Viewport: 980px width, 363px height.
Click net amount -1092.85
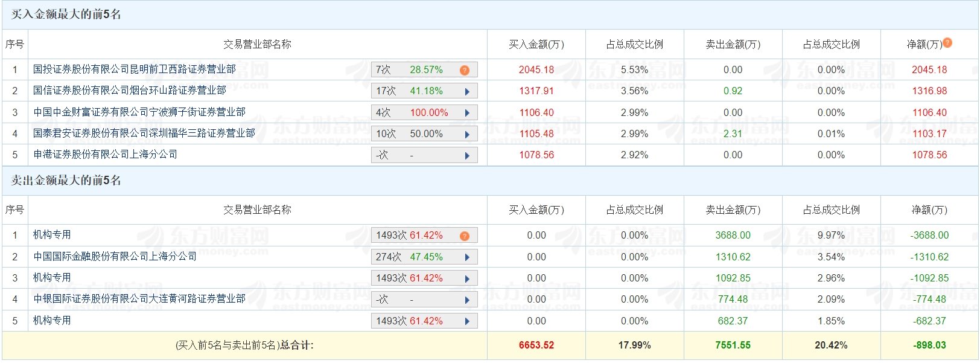point(929,278)
